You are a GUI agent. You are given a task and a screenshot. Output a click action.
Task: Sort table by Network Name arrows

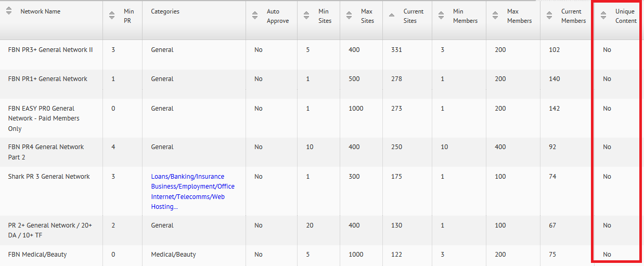[9, 11]
